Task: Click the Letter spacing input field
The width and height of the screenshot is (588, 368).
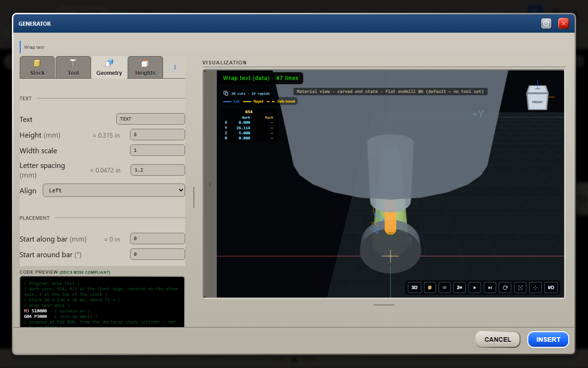Action: pos(158,170)
